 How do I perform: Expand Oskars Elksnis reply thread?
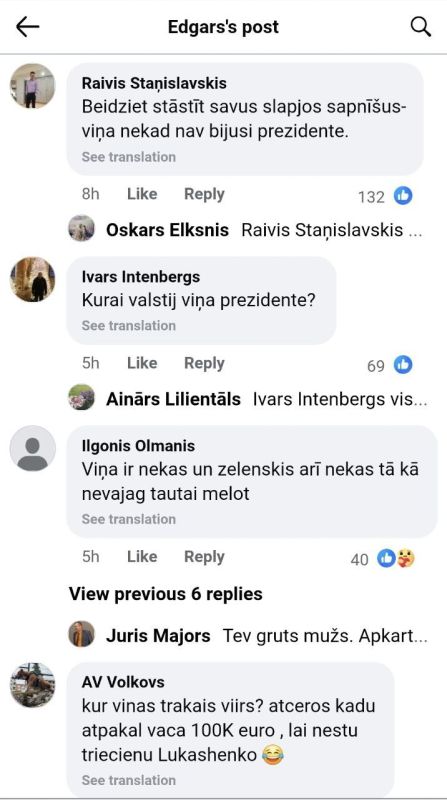[x=246, y=230]
